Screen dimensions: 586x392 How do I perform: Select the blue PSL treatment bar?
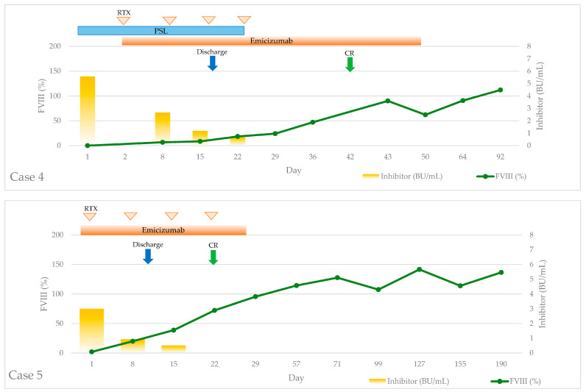click(x=160, y=31)
